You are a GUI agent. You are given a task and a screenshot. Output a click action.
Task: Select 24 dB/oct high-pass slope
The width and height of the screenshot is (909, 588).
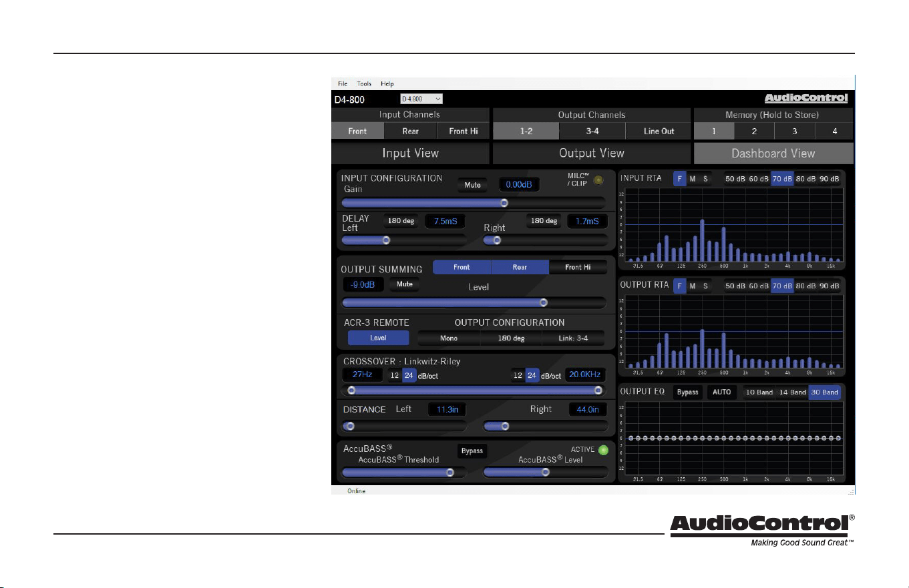click(409, 376)
